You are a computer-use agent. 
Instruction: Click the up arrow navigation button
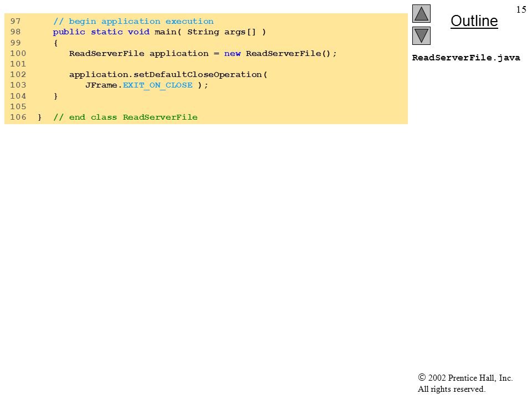click(421, 13)
